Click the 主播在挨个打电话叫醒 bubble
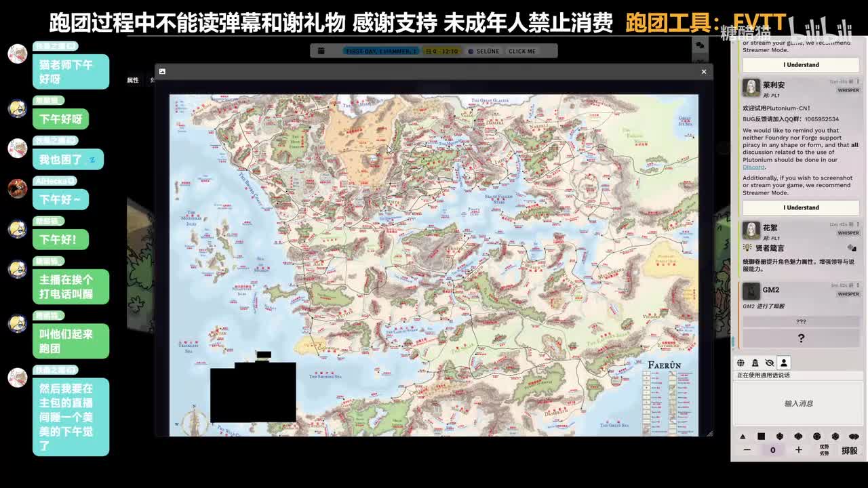 [x=71, y=287]
